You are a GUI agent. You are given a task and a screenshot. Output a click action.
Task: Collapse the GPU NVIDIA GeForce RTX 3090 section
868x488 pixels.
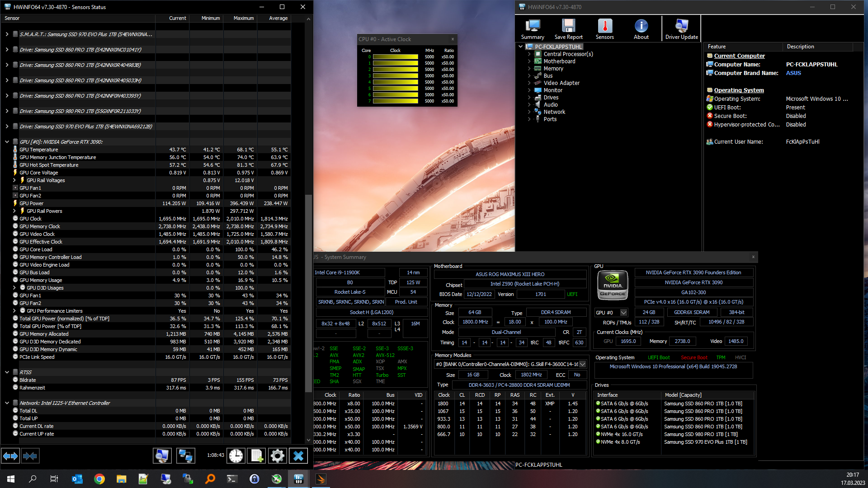tap(7, 142)
